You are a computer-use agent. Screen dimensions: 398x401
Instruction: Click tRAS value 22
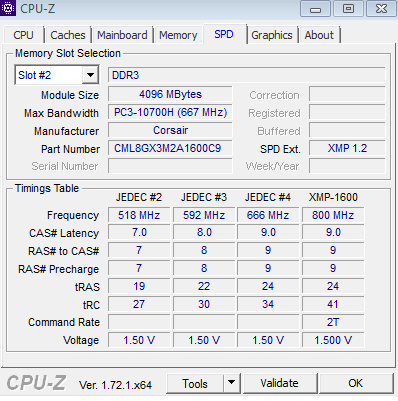pos(204,286)
